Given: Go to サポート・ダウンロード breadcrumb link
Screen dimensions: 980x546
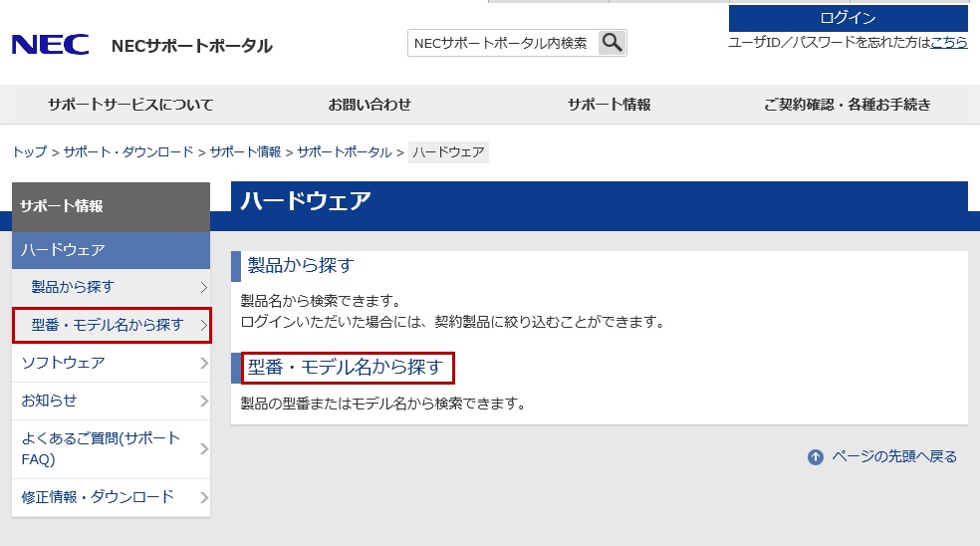Looking at the screenshot, I should [x=128, y=152].
